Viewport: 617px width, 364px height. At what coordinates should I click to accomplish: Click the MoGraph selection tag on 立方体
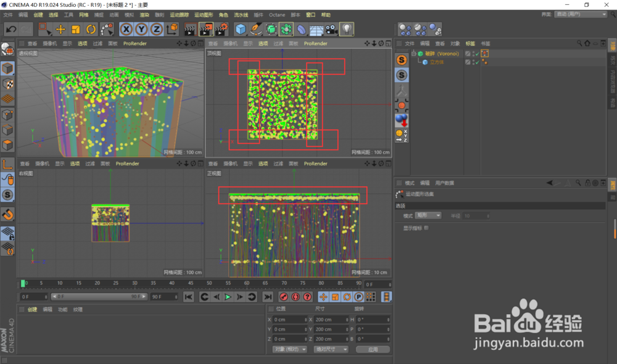tap(485, 62)
